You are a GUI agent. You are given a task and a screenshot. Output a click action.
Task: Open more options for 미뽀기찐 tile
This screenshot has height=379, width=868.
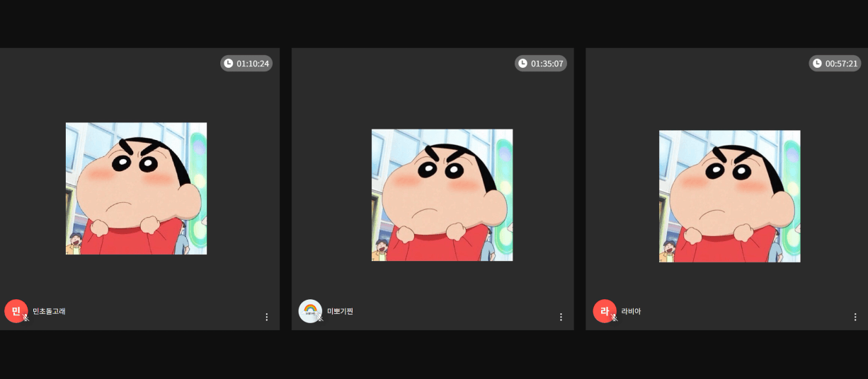561,317
